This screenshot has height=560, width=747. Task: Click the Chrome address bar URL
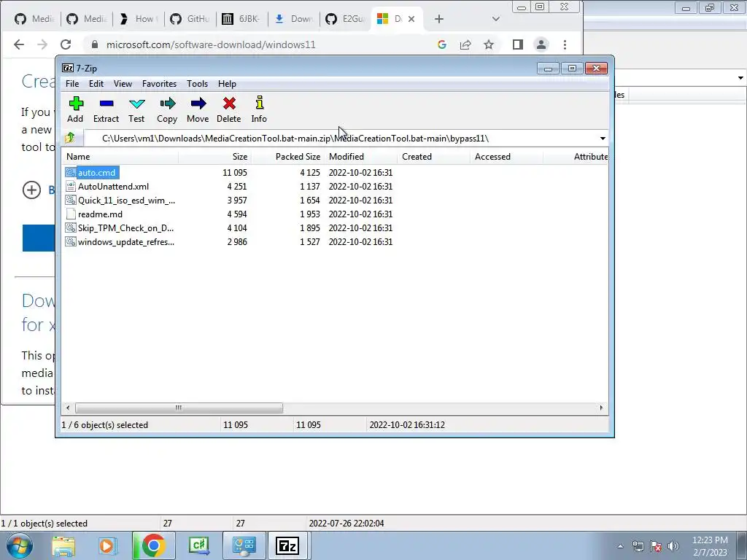click(x=211, y=44)
